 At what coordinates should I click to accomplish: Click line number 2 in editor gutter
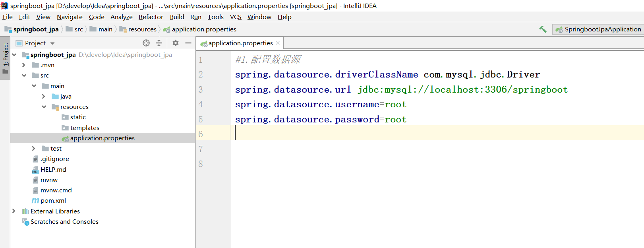pos(201,75)
